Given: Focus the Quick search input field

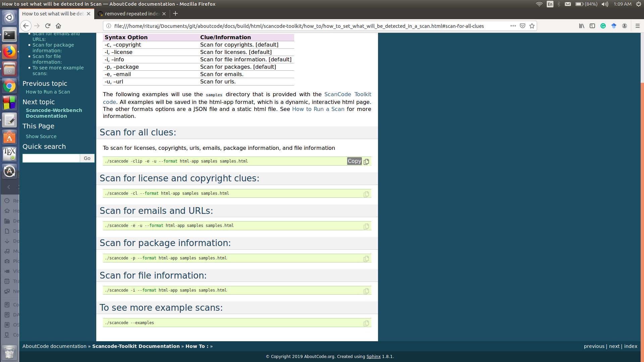Looking at the screenshot, I should [x=51, y=158].
